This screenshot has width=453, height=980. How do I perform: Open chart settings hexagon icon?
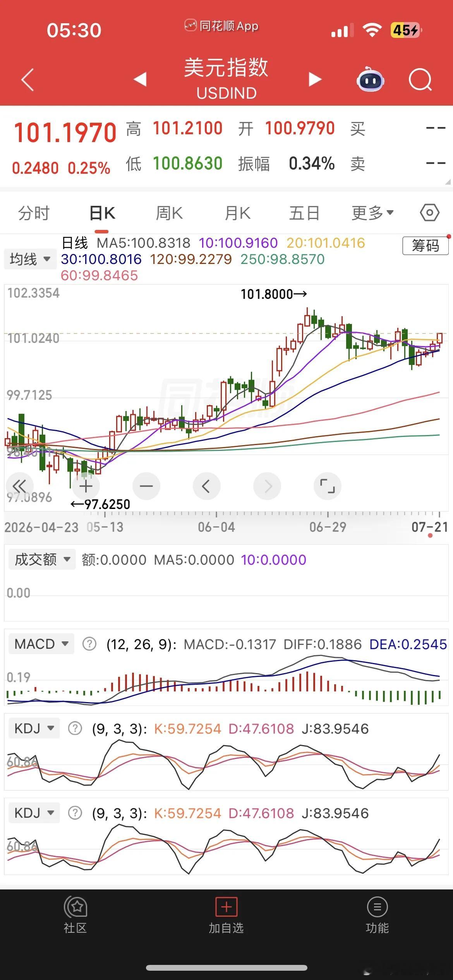click(429, 213)
